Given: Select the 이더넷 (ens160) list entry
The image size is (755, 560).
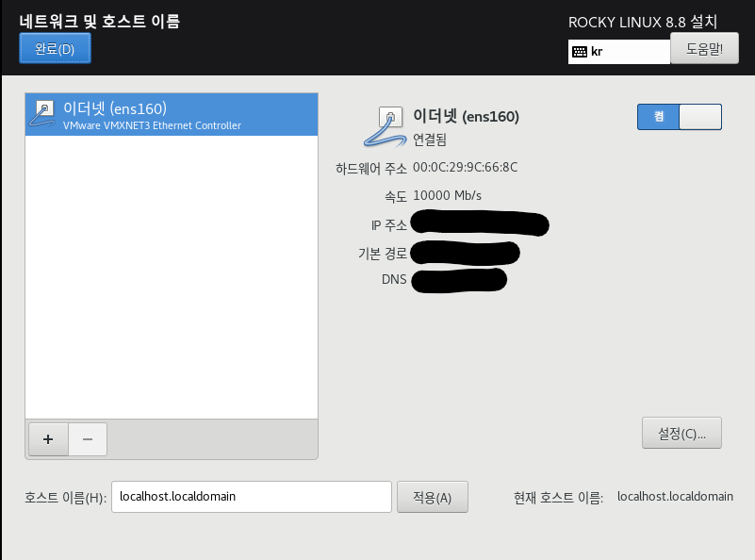Looking at the screenshot, I should point(172,115).
